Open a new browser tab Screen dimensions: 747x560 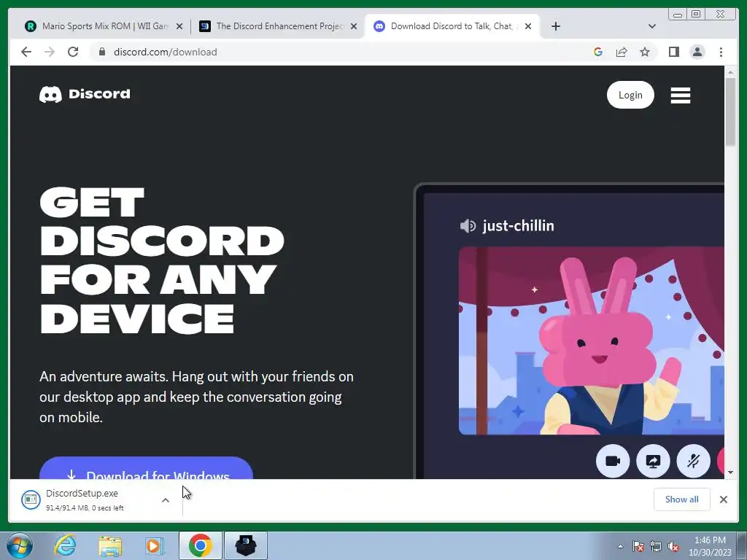[x=555, y=26]
